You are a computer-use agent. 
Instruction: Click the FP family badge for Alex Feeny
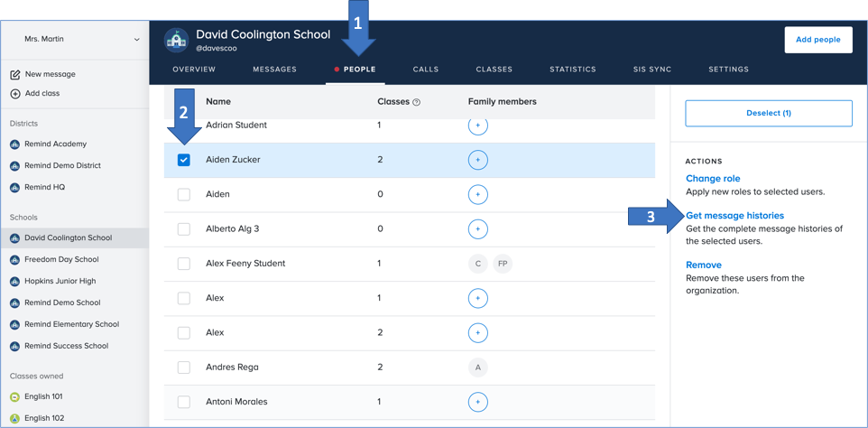(503, 264)
